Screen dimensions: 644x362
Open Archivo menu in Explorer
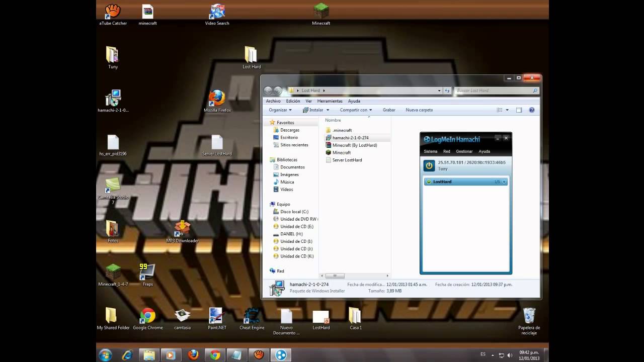click(x=273, y=101)
